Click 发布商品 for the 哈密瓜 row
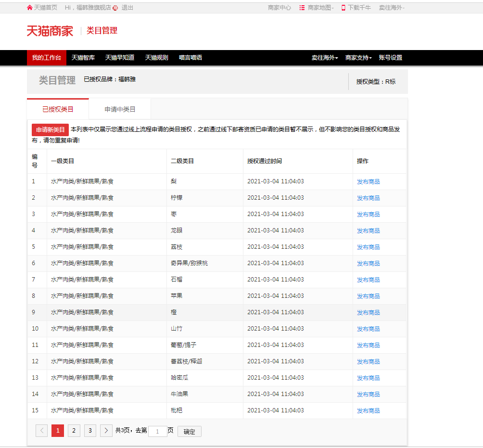 click(368, 378)
